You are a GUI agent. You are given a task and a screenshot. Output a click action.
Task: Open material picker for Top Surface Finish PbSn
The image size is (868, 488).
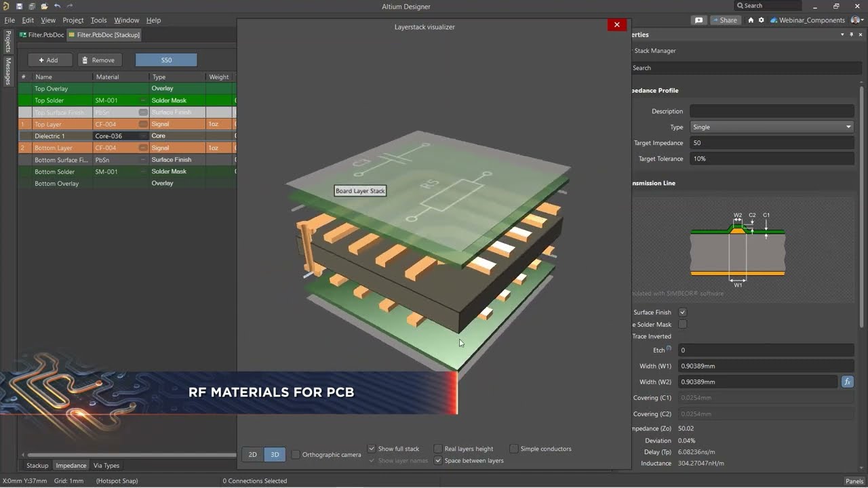click(143, 113)
